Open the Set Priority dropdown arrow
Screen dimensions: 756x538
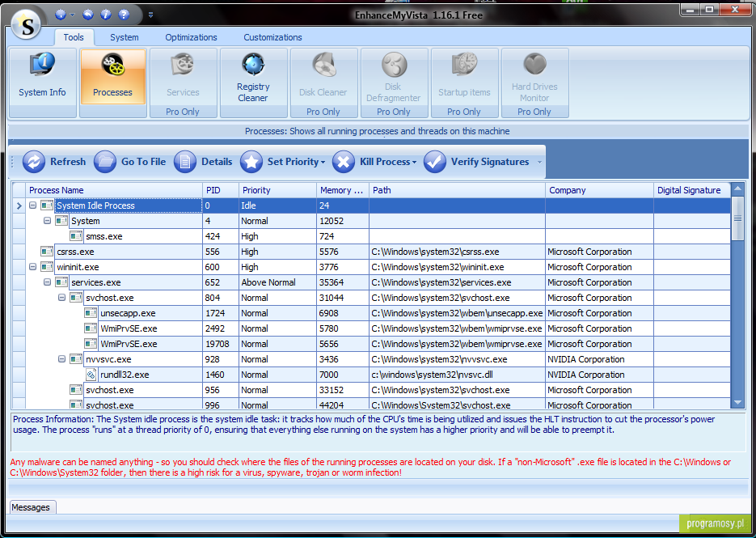[x=323, y=163]
